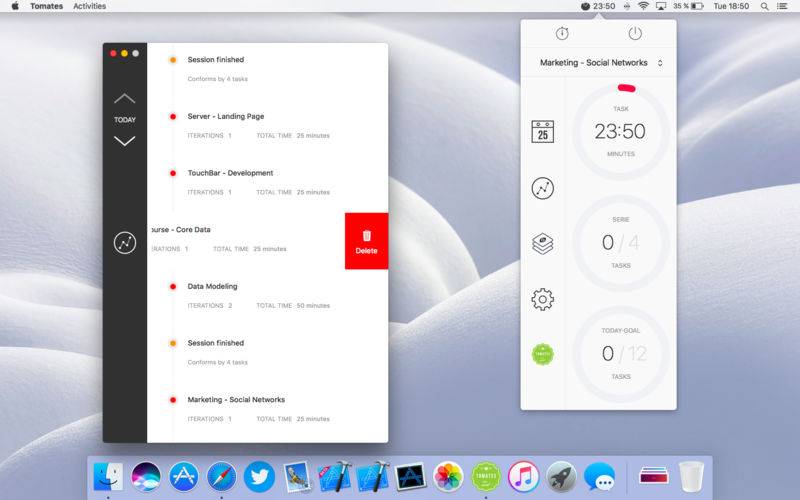Viewport: 800px width, 500px height.
Task: Open Tomates app from the Dock
Action: (486, 477)
